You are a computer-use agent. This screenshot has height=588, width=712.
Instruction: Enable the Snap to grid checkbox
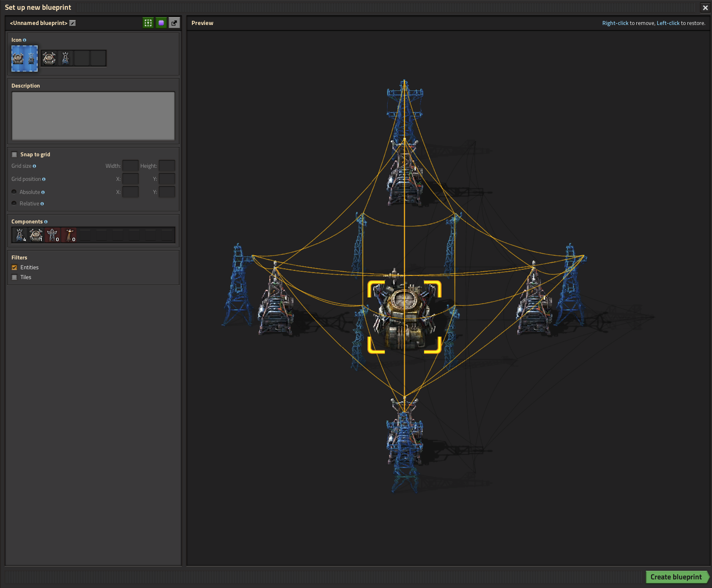14,155
